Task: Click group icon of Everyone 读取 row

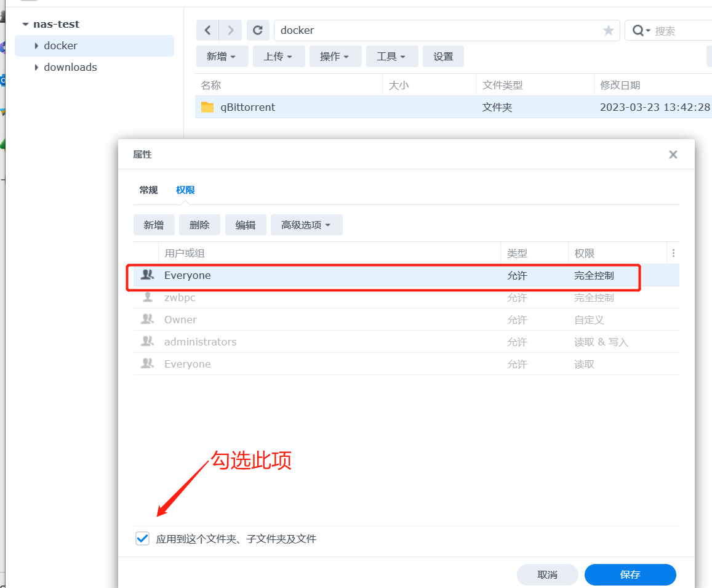Action: pyautogui.click(x=147, y=363)
